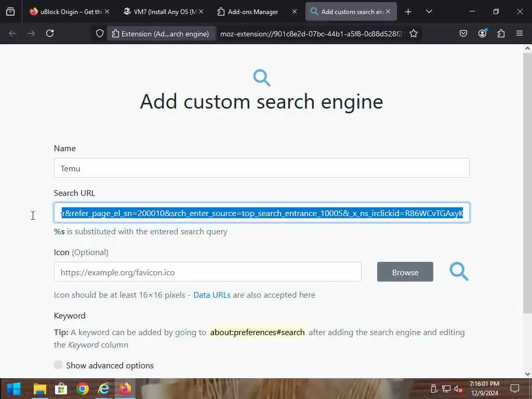Restore down the Firefox window
The width and height of the screenshot is (532, 399).
pos(496,11)
